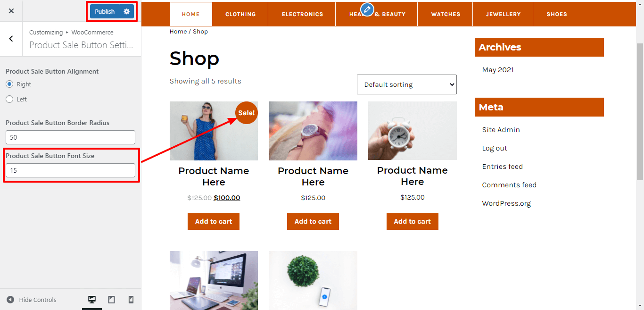Click the Product Sale Button Font Size field
The width and height of the screenshot is (644, 310).
71,170
